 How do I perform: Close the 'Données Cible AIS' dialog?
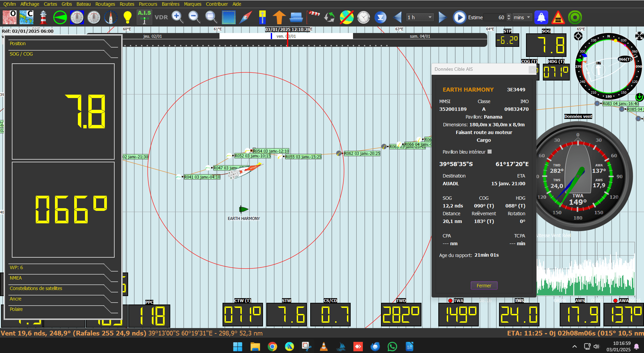(532, 69)
